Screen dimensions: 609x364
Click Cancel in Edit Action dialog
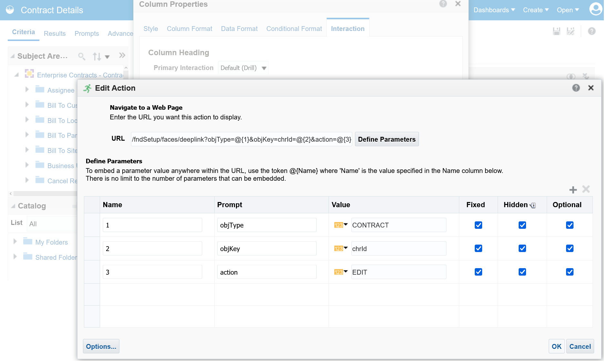tap(580, 346)
